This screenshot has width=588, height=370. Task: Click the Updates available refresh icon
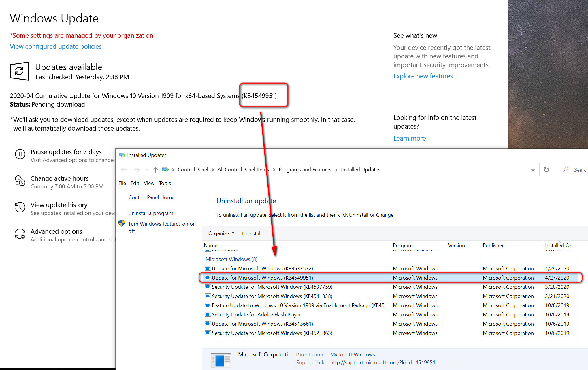19,71
